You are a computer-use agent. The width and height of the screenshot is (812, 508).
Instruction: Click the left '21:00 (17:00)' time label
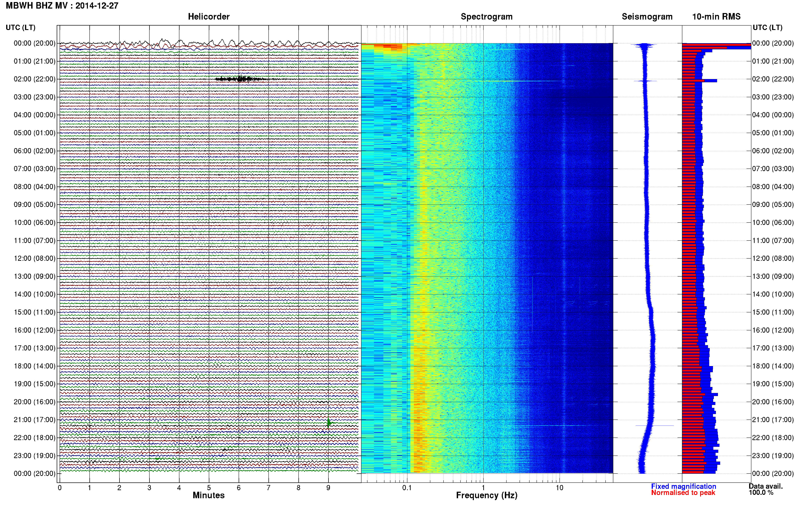(x=34, y=420)
